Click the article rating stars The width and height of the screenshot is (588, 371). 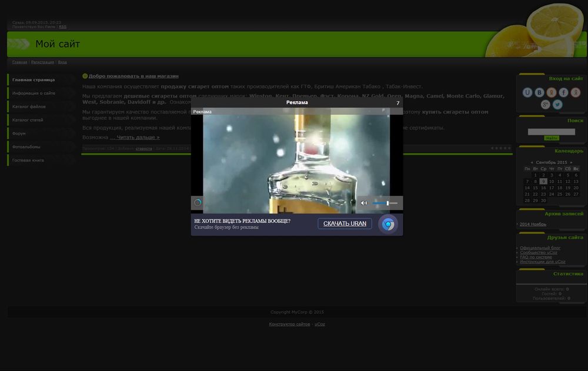[500, 148]
